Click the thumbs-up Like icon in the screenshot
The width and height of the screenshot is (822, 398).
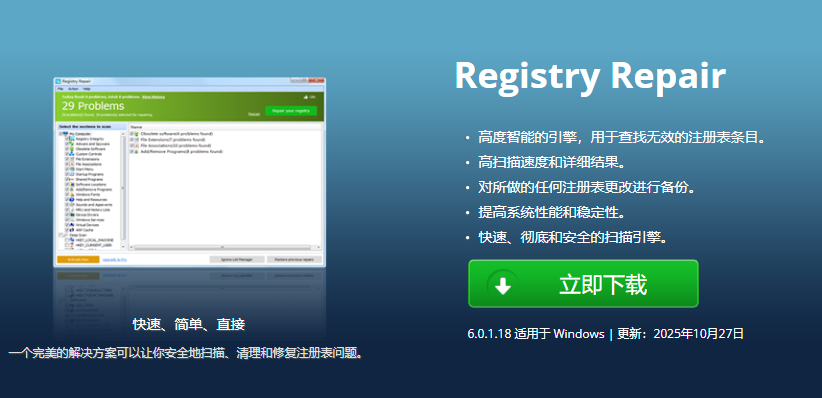point(306,97)
